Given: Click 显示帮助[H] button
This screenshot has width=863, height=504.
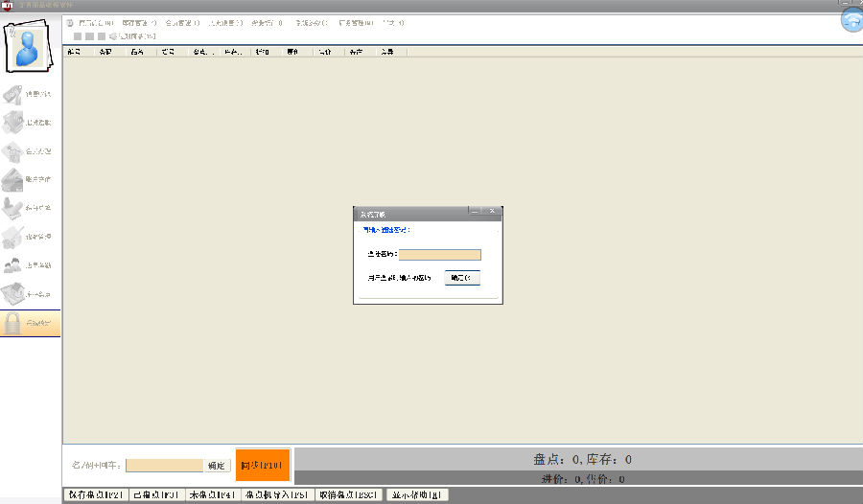Looking at the screenshot, I should 417,494.
